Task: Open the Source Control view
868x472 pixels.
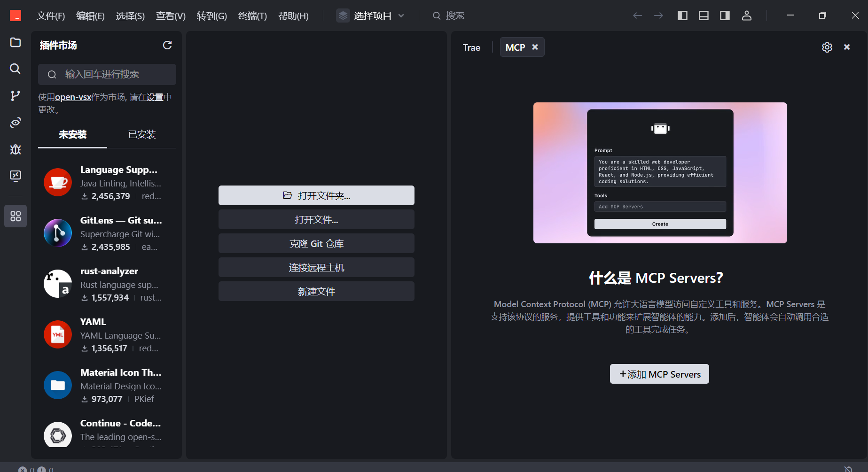Action: point(15,96)
